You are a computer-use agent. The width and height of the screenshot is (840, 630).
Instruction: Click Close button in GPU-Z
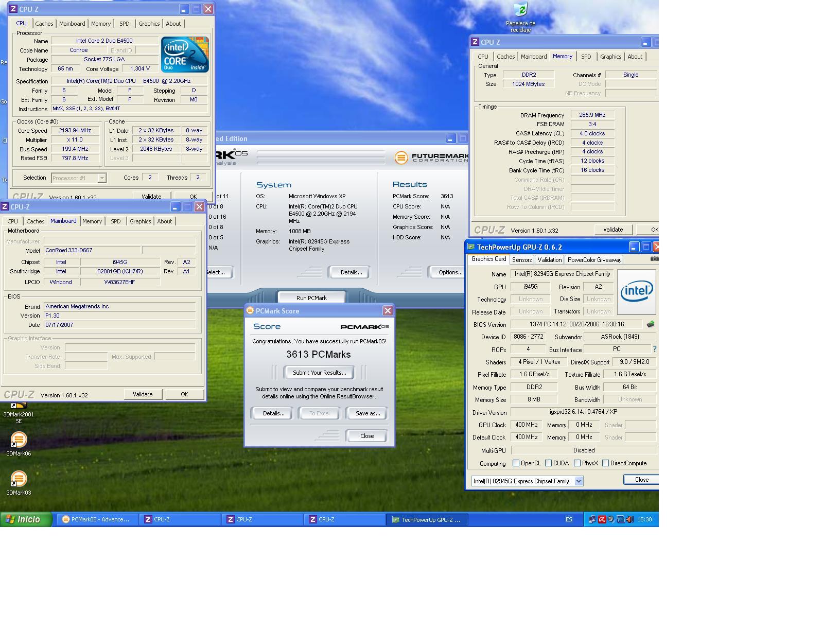pyautogui.click(x=641, y=480)
